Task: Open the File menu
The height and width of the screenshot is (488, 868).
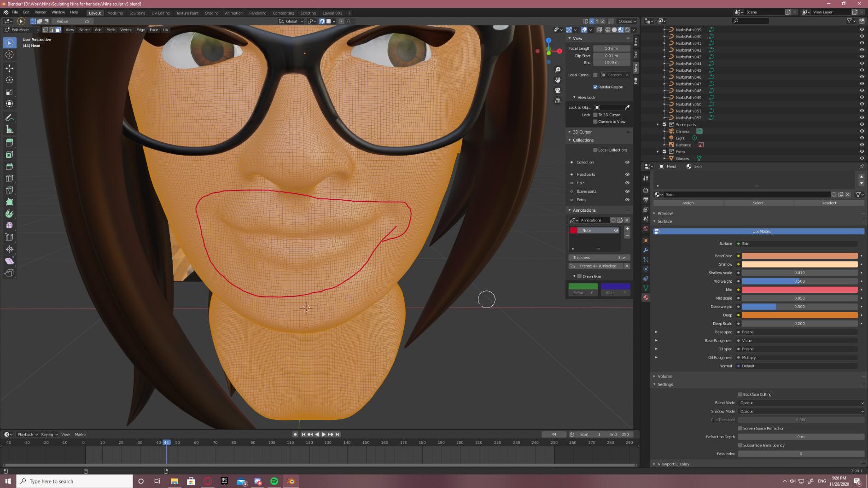Action: coord(15,12)
